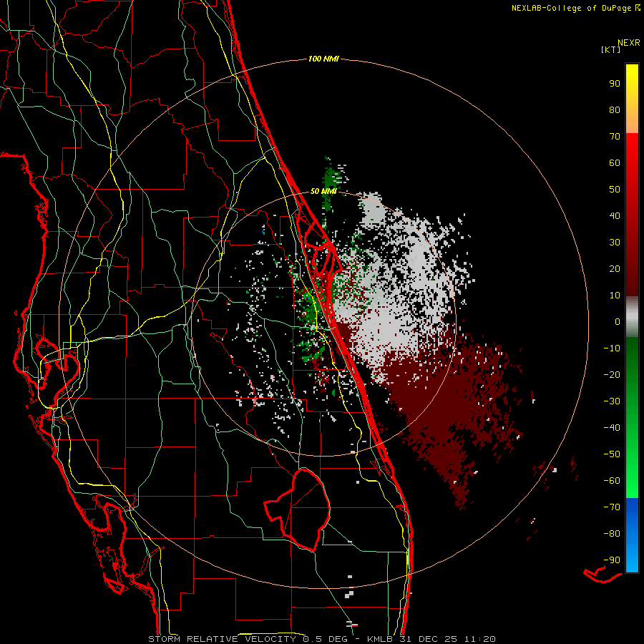
Task: Click the 90 value on the velocity scale
Action: (x=615, y=84)
